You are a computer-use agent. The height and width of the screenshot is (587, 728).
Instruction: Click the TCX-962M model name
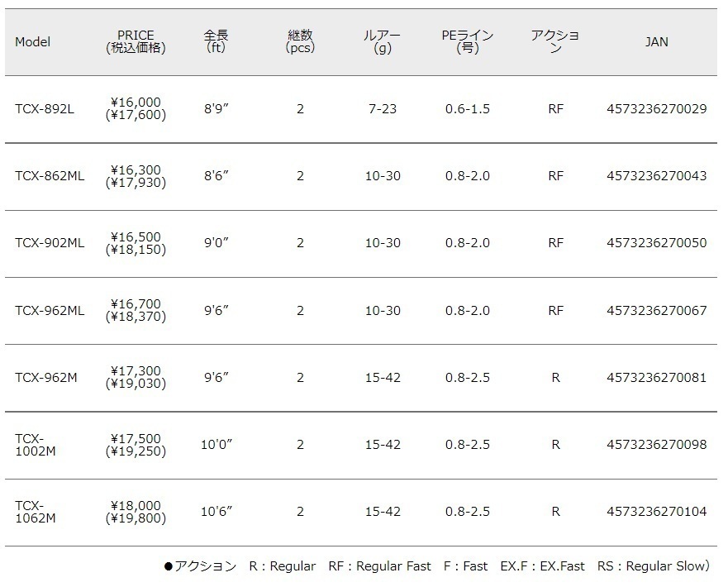(x=46, y=378)
